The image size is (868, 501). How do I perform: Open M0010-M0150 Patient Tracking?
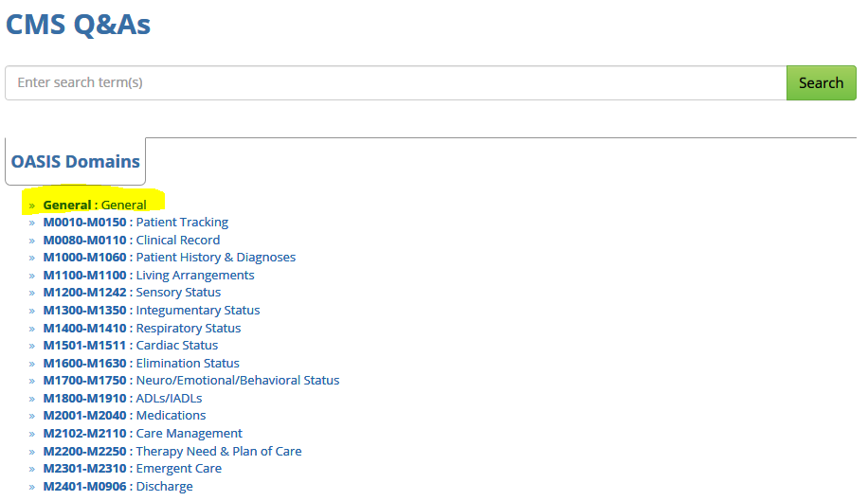[136, 223]
